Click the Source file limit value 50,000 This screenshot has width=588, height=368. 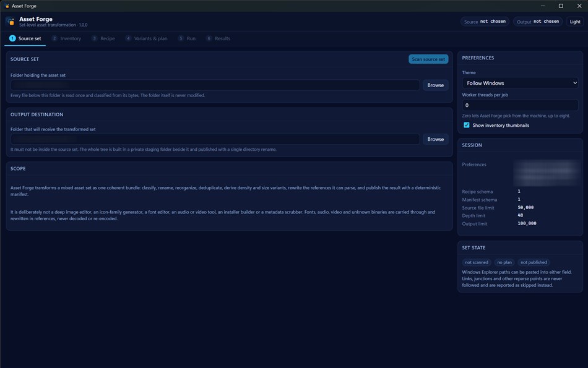click(525, 208)
